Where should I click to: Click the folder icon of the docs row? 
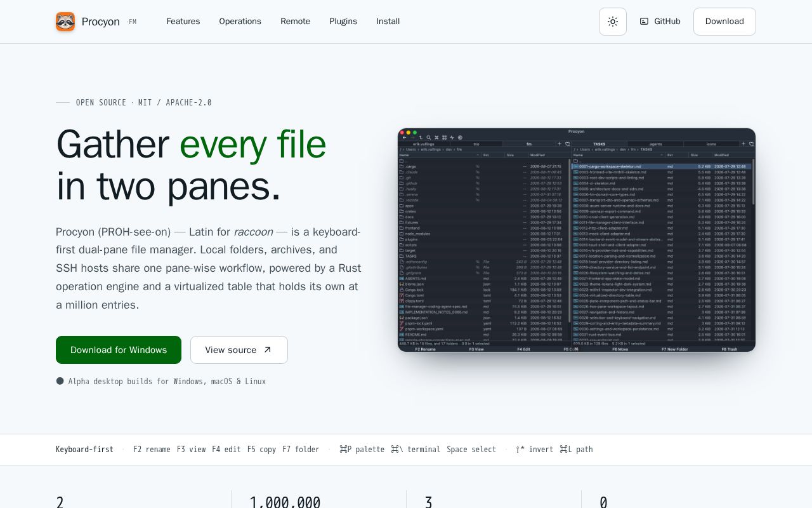coord(402,217)
